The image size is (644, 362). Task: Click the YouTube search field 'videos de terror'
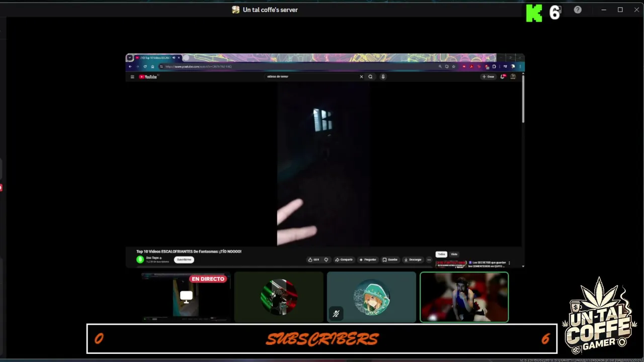click(x=311, y=77)
